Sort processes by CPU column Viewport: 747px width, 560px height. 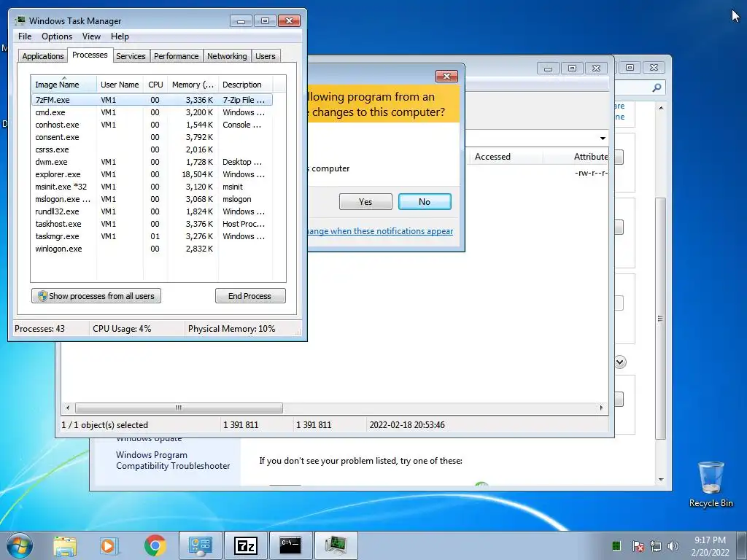coord(155,85)
